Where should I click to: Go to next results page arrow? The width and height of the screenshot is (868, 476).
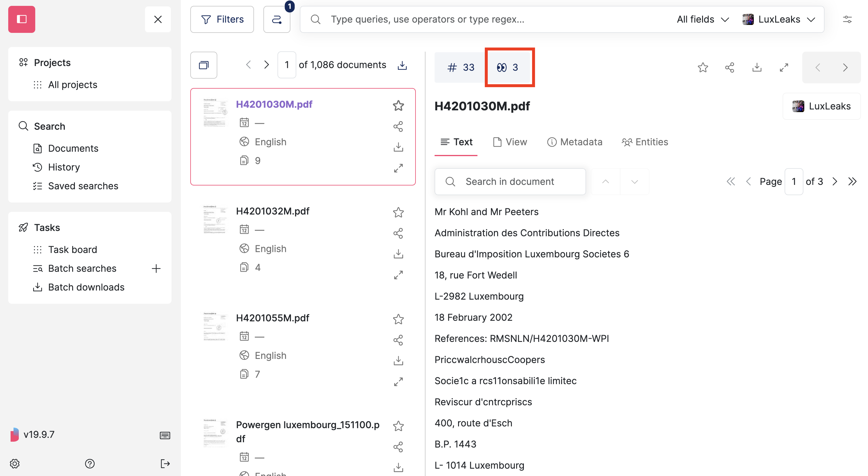tap(266, 65)
